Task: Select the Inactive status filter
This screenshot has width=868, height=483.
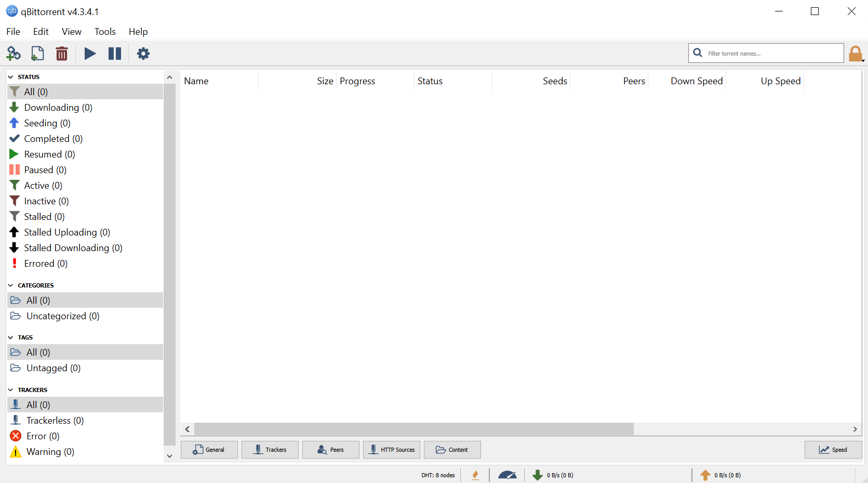Action: pos(85,201)
